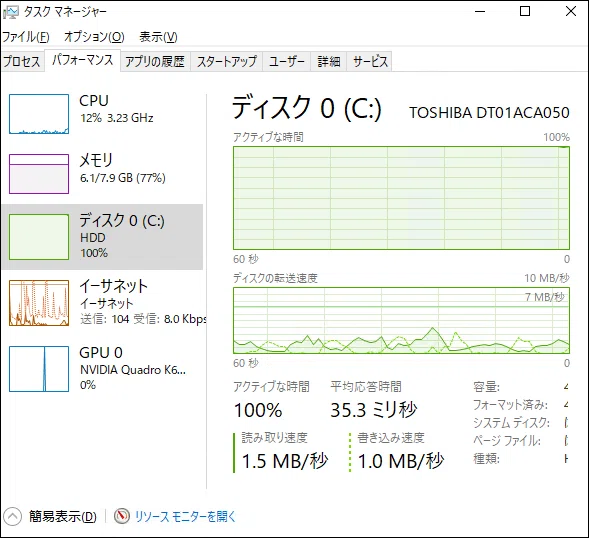Click the 簡易表示 collapse arrow icon
The width and height of the screenshot is (589, 538).
(12, 517)
